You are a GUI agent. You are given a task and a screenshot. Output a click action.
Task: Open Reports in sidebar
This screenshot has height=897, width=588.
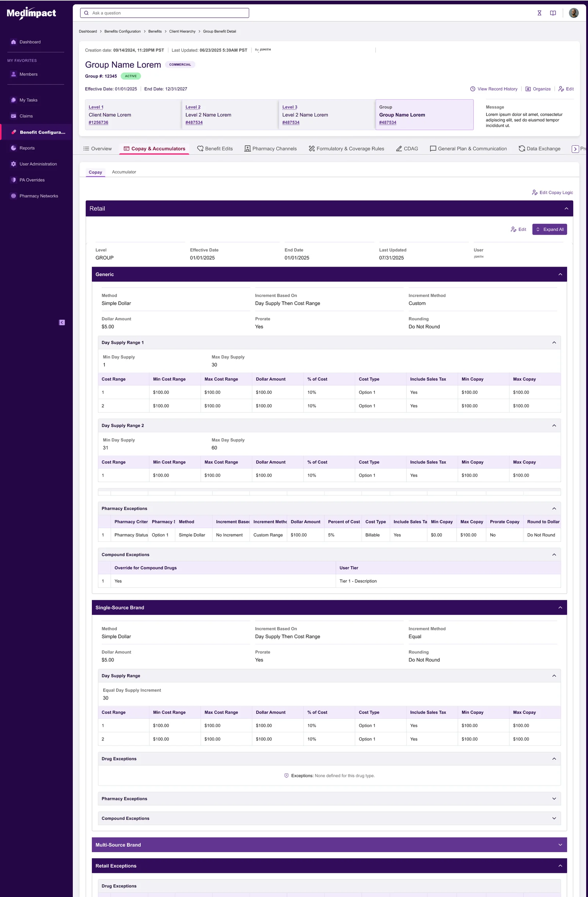(27, 148)
